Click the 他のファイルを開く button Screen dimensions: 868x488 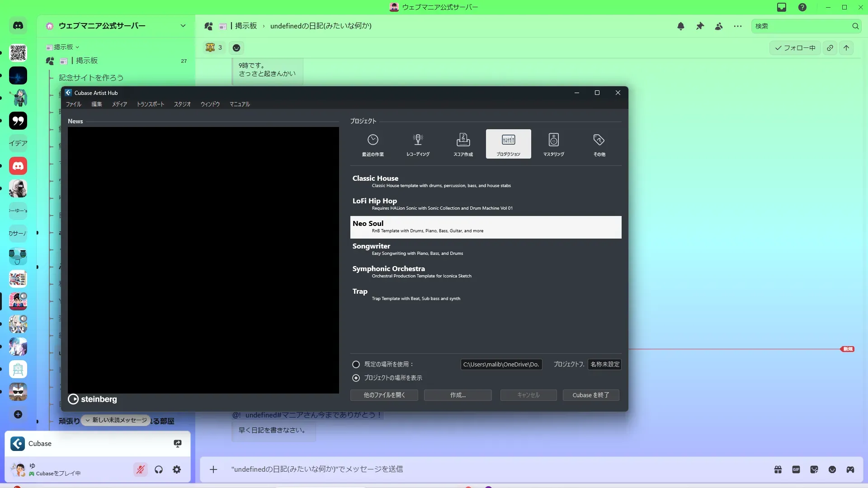[x=384, y=395]
